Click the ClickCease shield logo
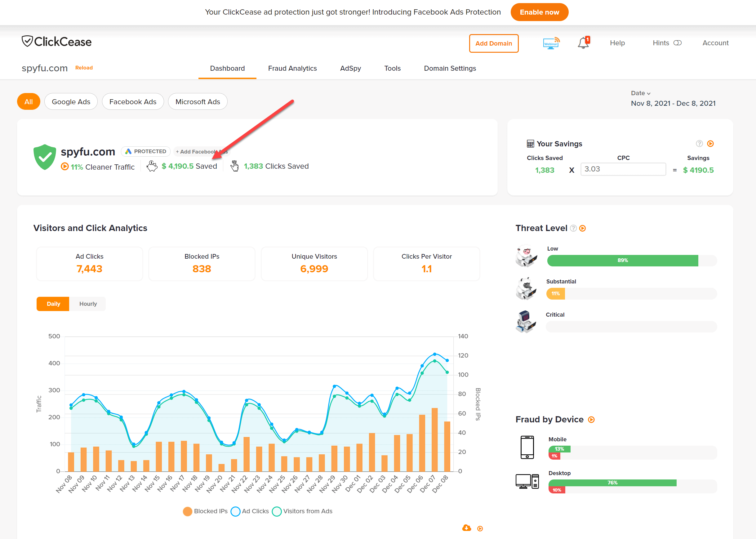The width and height of the screenshot is (756, 539). pos(27,42)
